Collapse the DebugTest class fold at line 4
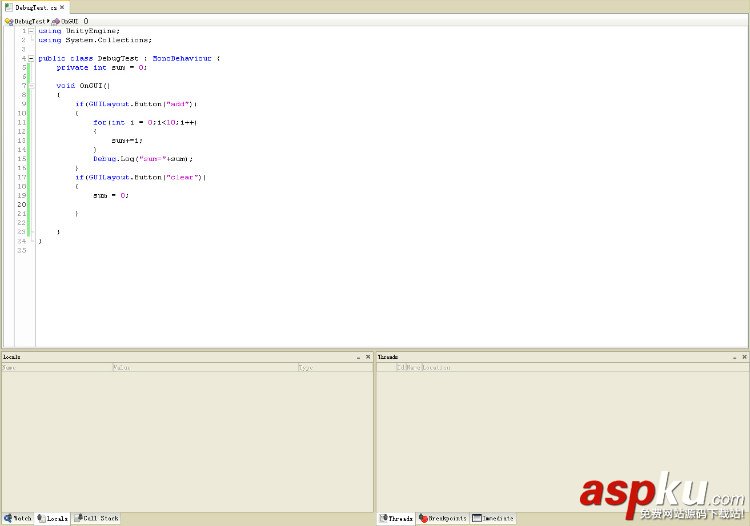750x526 pixels. coord(31,59)
